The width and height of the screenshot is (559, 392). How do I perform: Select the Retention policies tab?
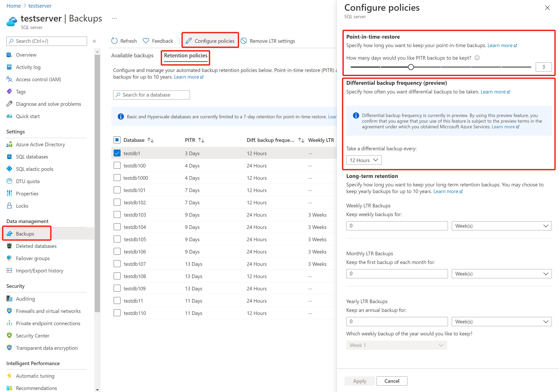186,56
